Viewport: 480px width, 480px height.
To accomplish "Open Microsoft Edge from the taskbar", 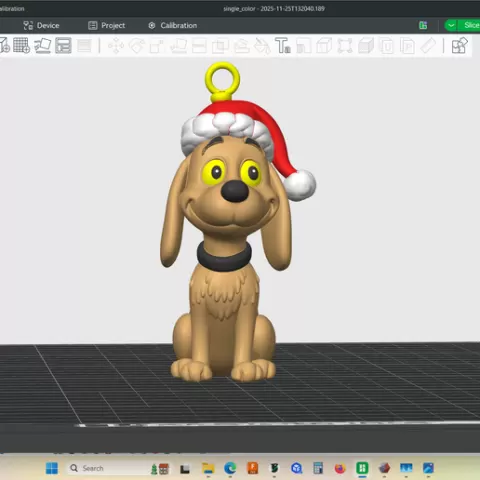I will tap(230, 468).
